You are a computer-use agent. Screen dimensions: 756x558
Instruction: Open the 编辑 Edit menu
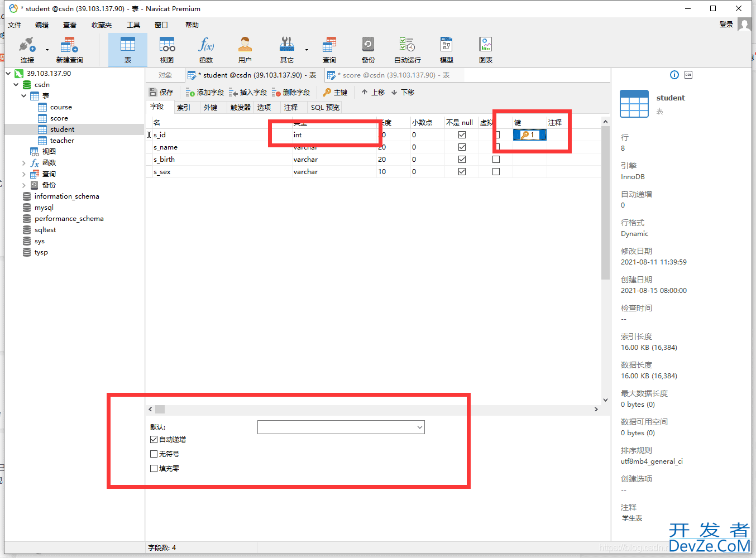42,25
